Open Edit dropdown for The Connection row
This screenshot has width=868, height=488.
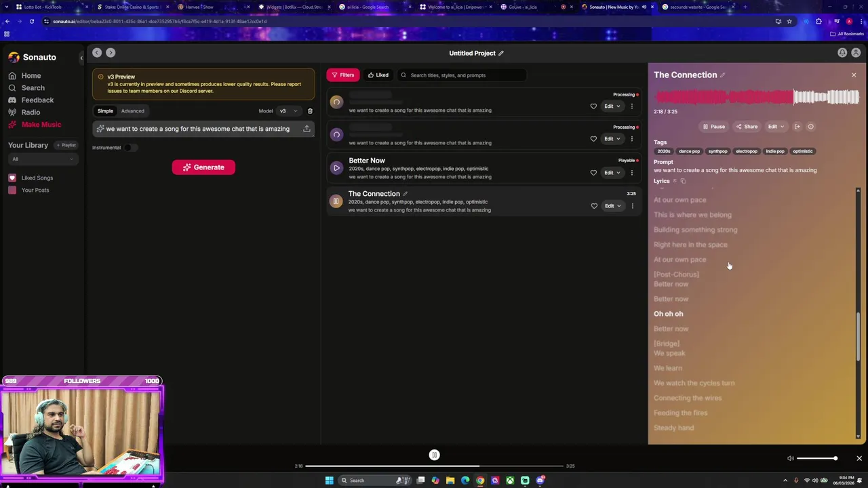[x=612, y=206]
